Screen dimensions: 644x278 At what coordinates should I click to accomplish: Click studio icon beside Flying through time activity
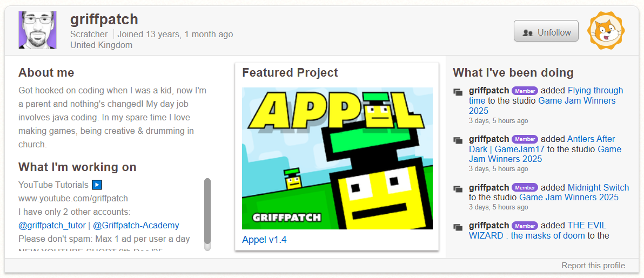click(458, 92)
